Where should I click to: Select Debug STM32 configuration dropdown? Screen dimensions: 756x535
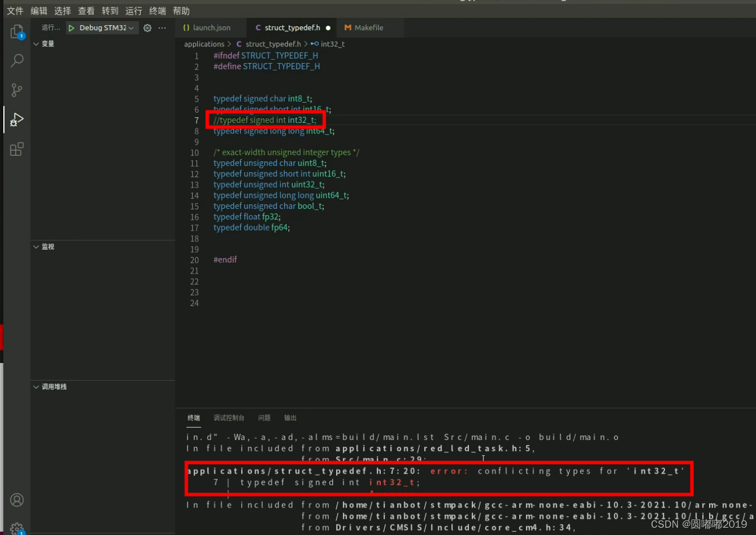(x=102, y=28)
